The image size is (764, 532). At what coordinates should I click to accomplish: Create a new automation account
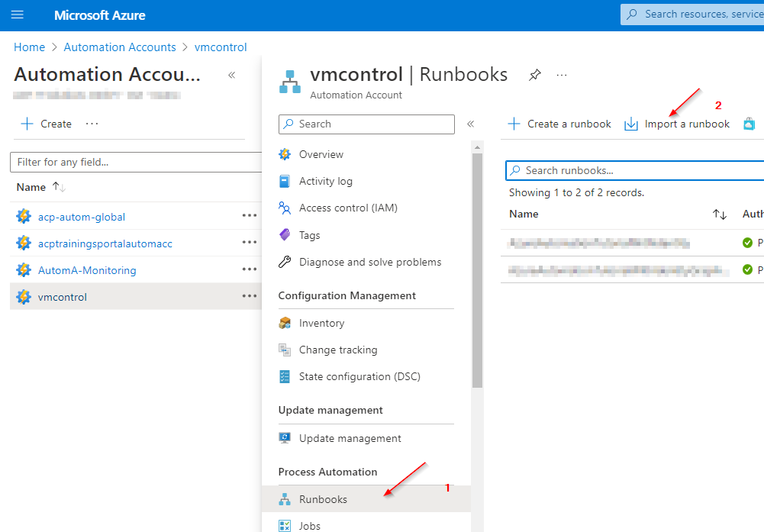[47, 124]
